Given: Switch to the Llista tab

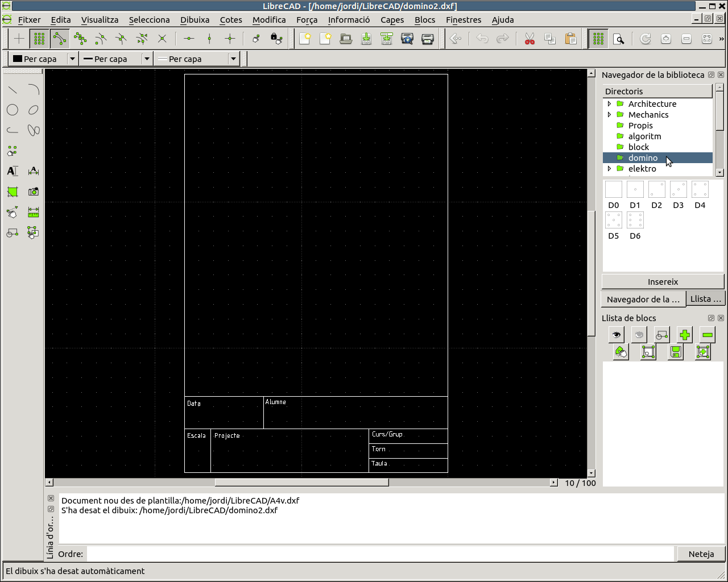Looking at the screenshot, I should (705, 299).
